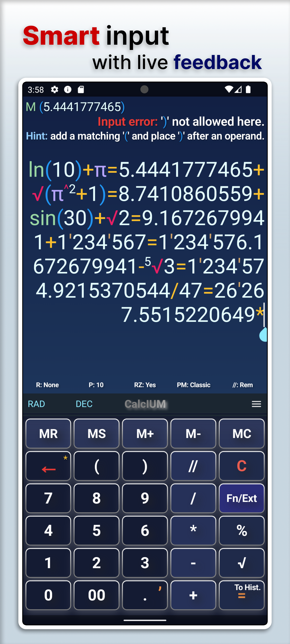290x644 pixels.
Task: Tap the percent key
Action: pyautogui.click(x=241, y=530)
